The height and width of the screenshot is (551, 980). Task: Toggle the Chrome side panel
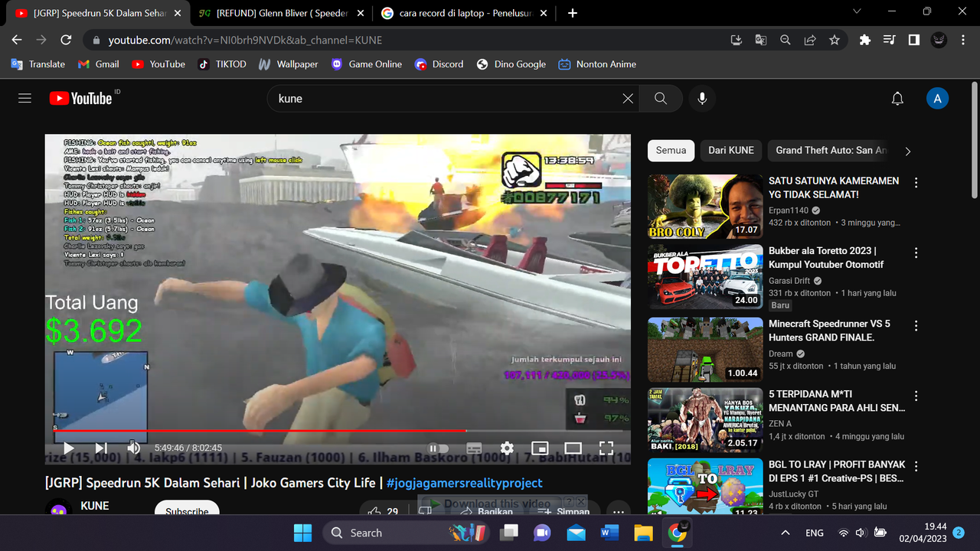[x=913, y=40]
